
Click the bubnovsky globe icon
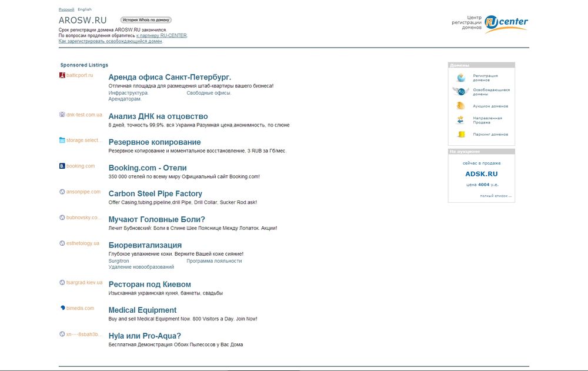62,218
